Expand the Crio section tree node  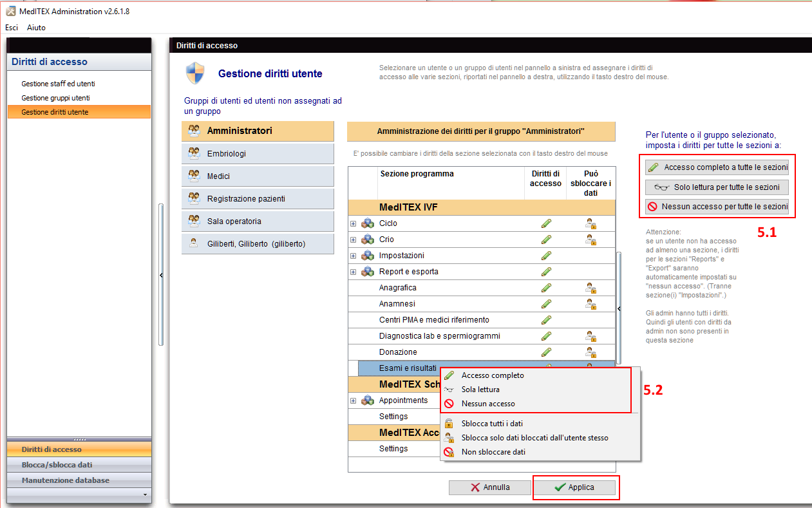(x=353, y=240)
